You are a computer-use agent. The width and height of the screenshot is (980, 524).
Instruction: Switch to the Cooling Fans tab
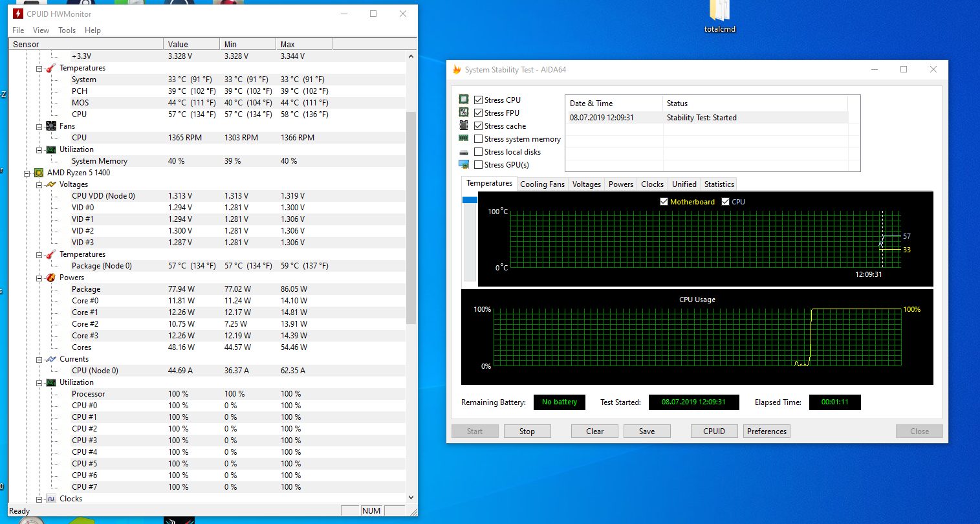(542, 184)
